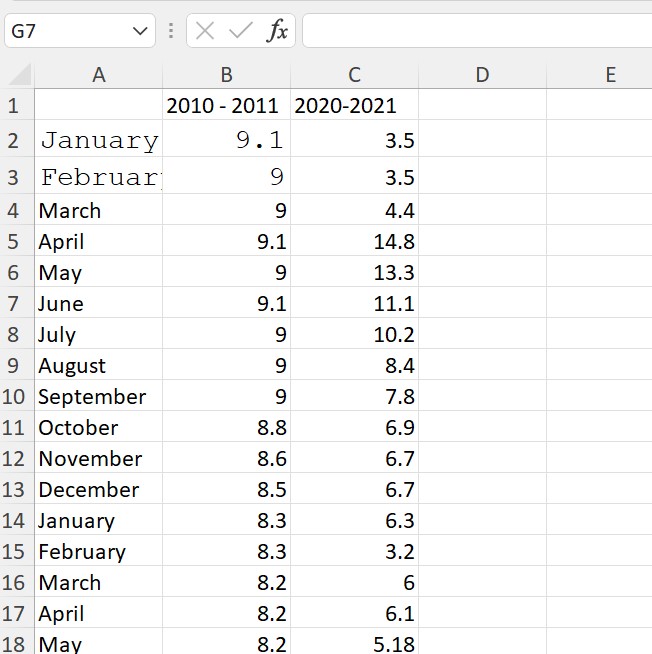Click cell value 13.3
Screen dimensions: 652x654
coord(355,272)
